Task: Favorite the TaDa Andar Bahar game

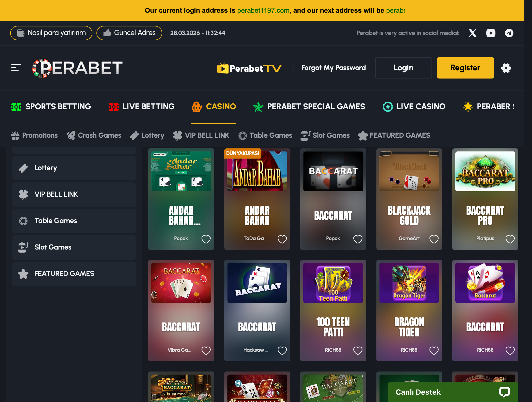Action: pos(282,239)
